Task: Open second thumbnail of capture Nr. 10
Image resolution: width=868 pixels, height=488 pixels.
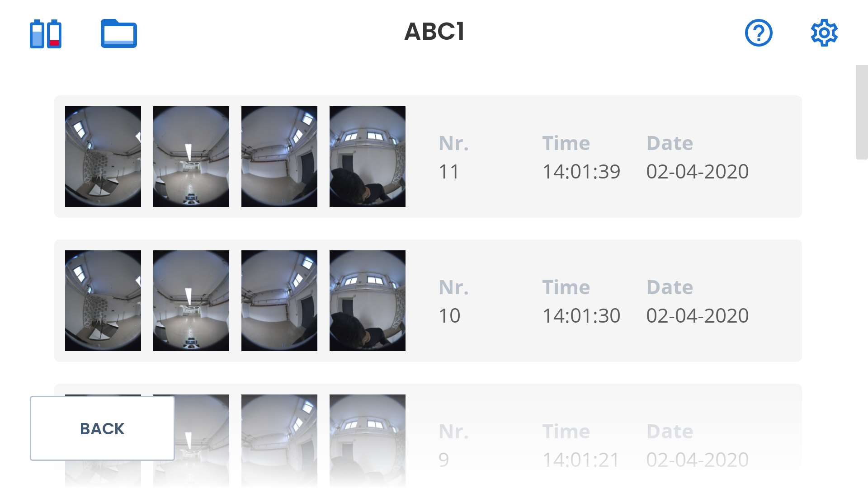Action: (x=191, y=300)
